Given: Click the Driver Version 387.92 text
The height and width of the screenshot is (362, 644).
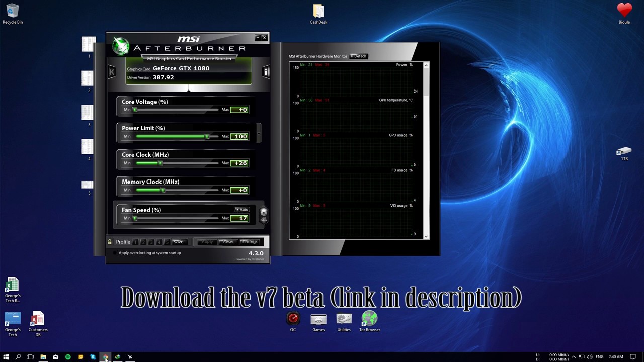Looking at the screenshot, I should coord(150,77).
